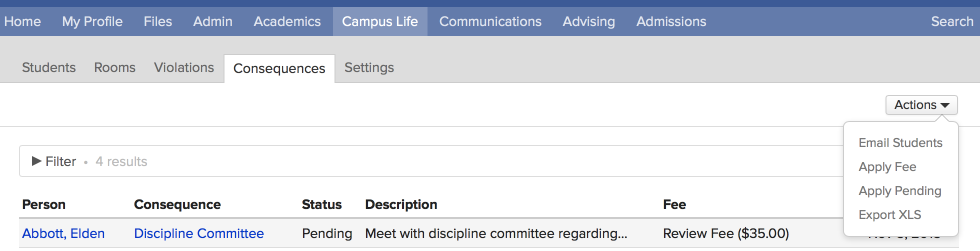Open the Actions dropdown button
The image size is (980, 251).
921,105
